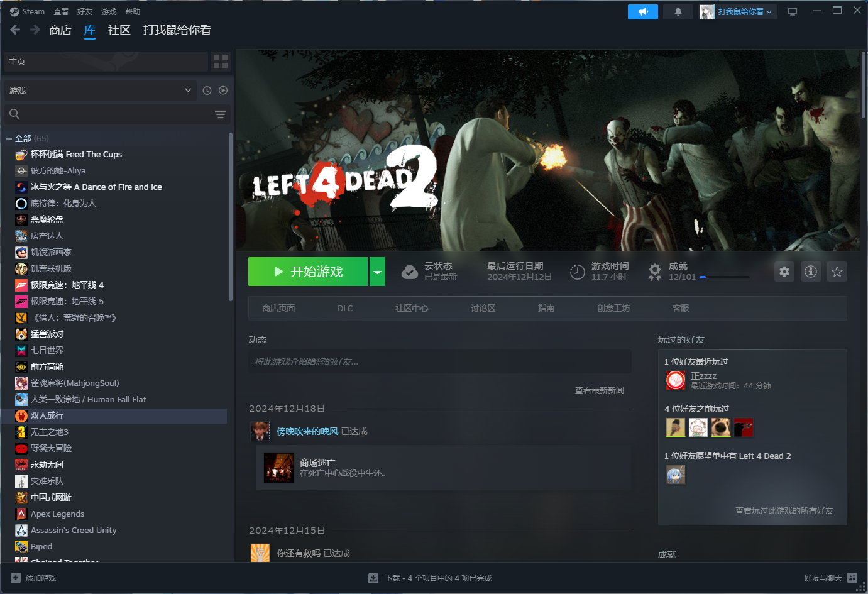Open the 商店页面 link
Image resolution: width=868 pixels, height=594 pixels.
(278, 308)
